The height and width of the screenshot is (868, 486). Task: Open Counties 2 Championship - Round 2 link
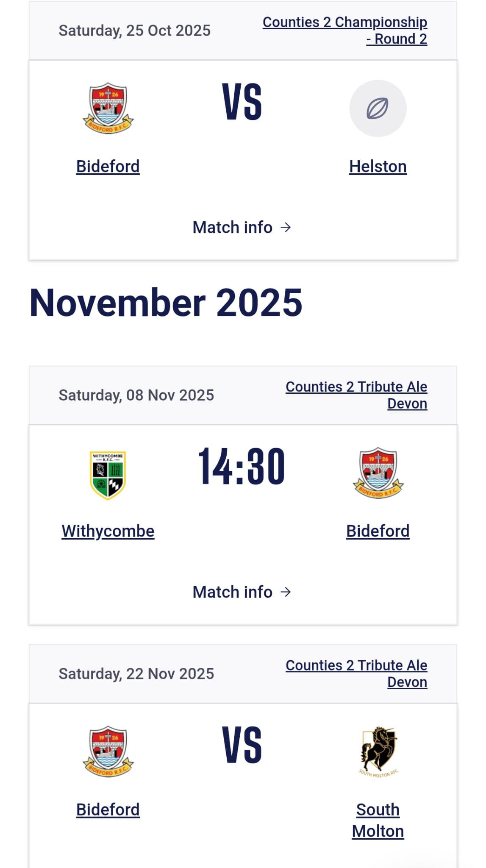click(x=345, y=31)
